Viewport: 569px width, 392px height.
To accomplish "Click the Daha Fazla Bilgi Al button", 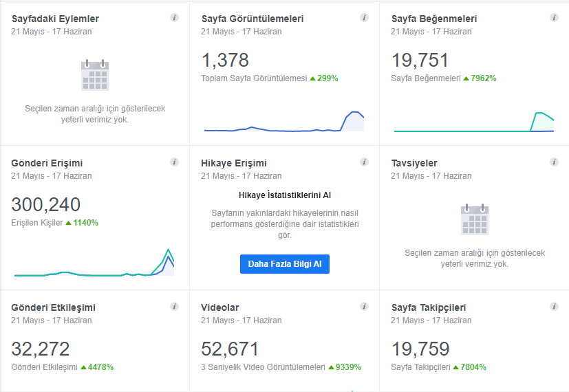I will coord(285,264).
